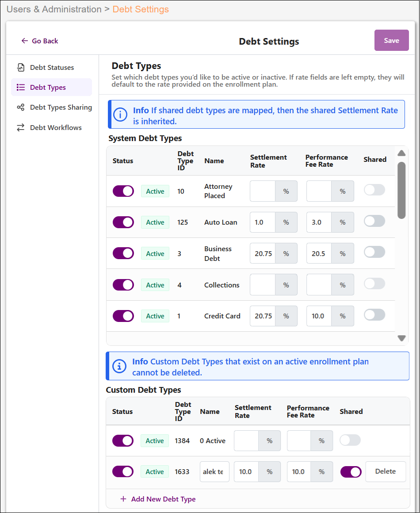Click the Save button

392,40
